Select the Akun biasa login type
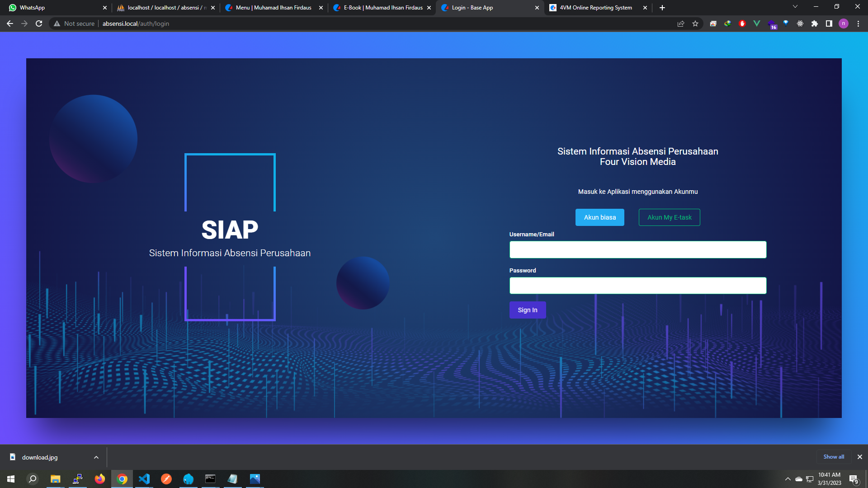The height and width of the screenshot is (488, 868). tap(600, 217)
